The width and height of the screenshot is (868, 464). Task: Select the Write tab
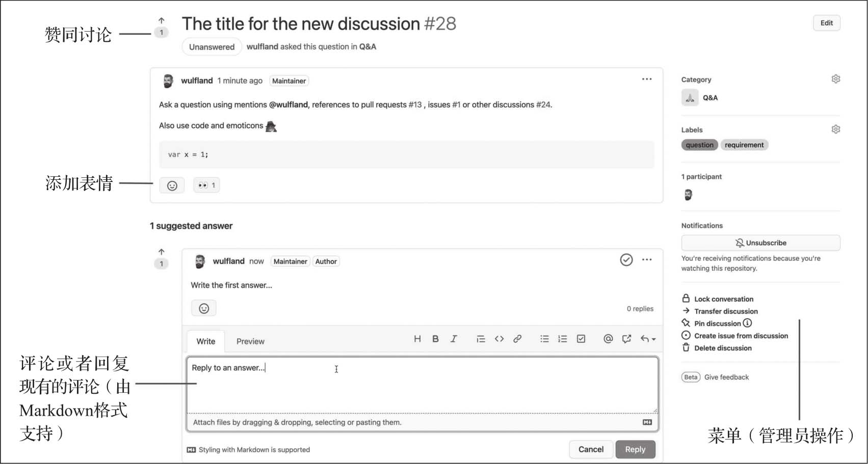pos(206,341)
